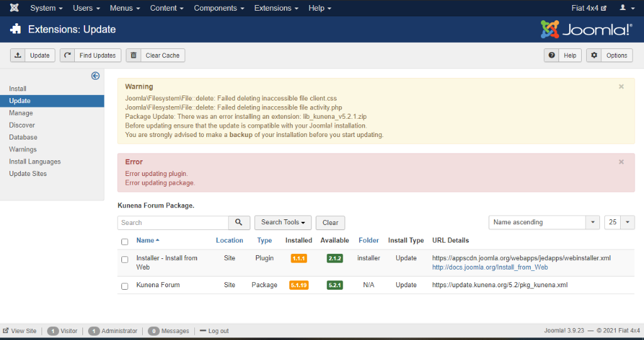Click the search magnifier icon button
The width and height of the screenshot is (644, 340).
point(239,222)
